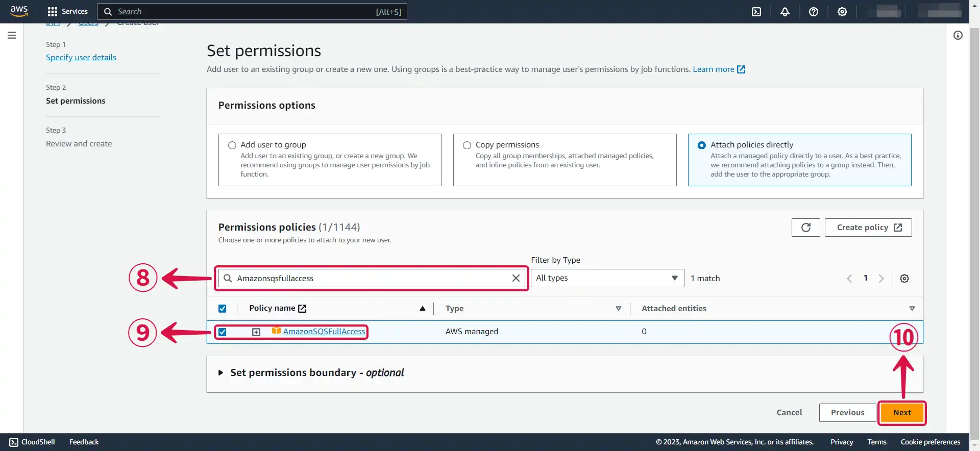Open the Type column filter arrow
This screenshot has width=980, height=451.
[619, 309]
